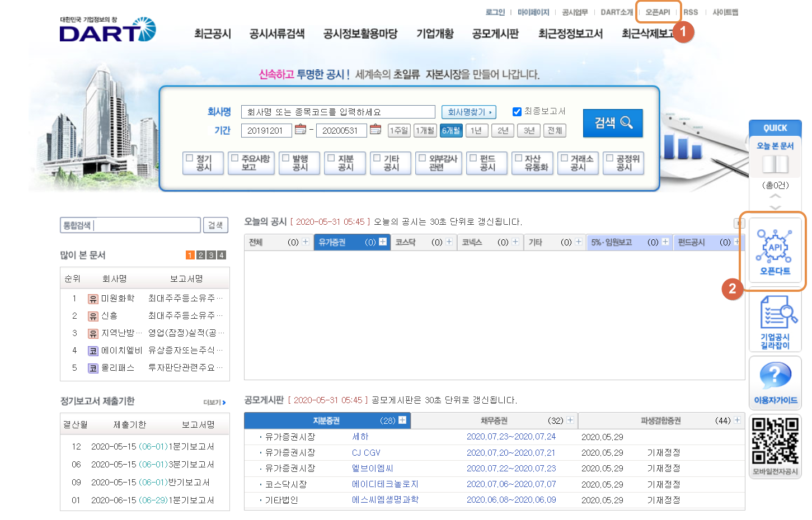Open the start date calendar picker

301,130
